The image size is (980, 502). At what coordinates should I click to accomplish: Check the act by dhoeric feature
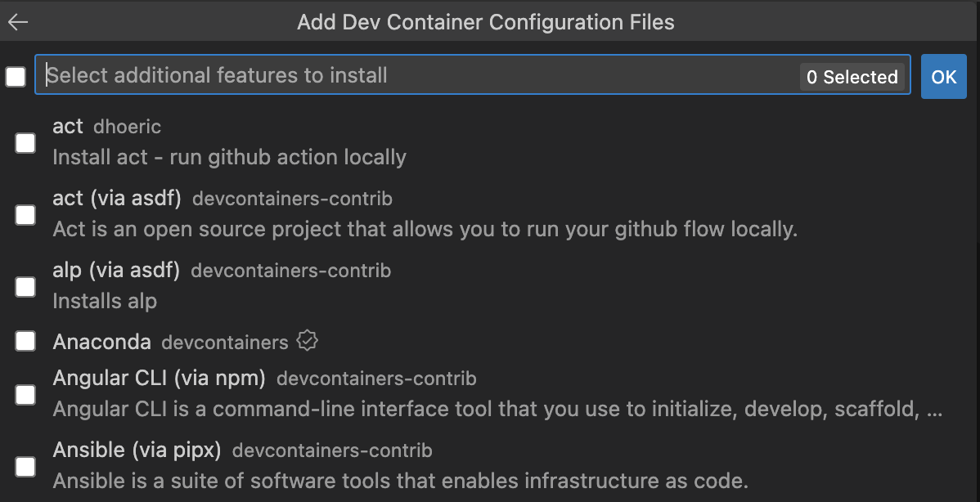[x=25, y=143]
